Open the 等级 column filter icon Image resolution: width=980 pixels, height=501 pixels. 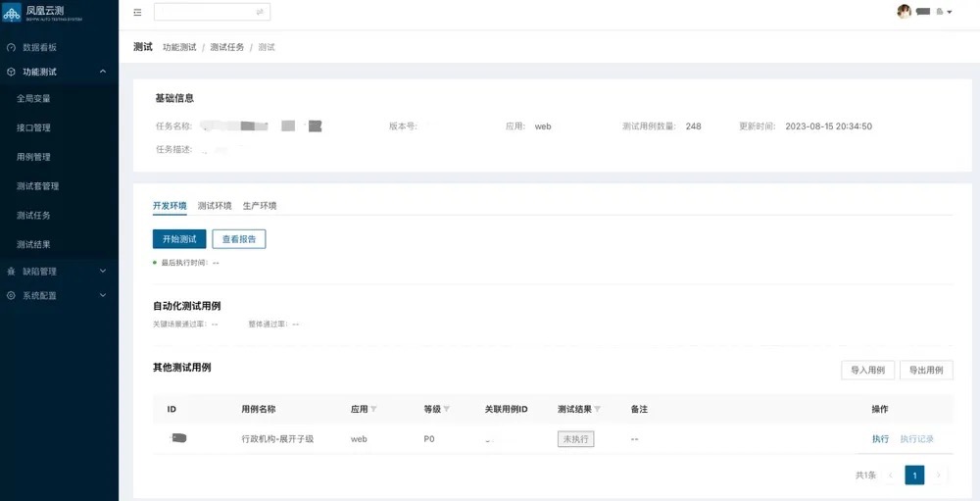[446, 409]
